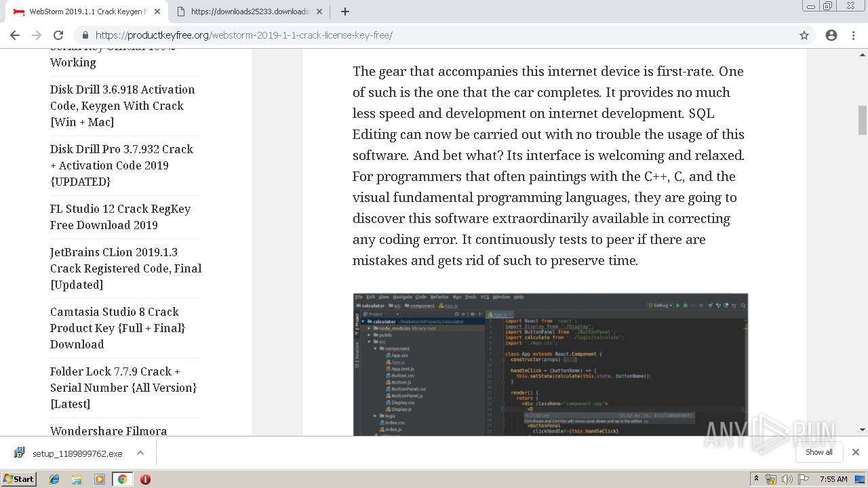Click the Show desktop button in the tray
This screenshot has height=488, width=868.
click(860, 479)
